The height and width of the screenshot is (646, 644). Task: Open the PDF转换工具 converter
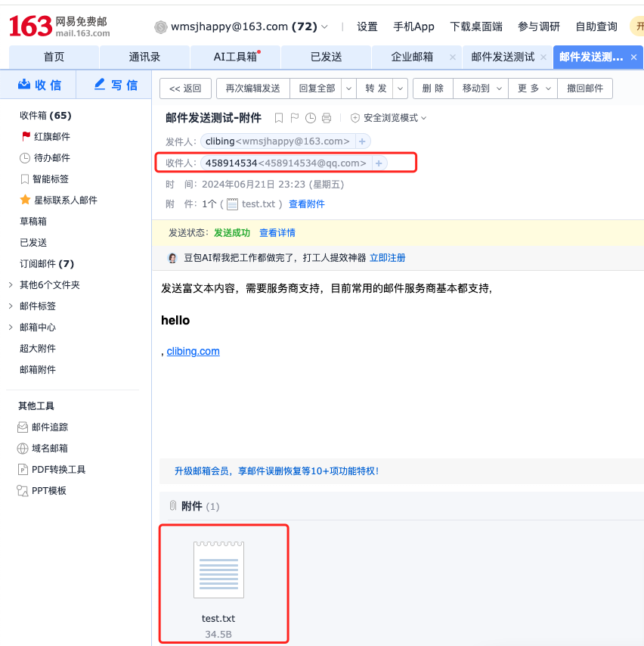point(58,470)
